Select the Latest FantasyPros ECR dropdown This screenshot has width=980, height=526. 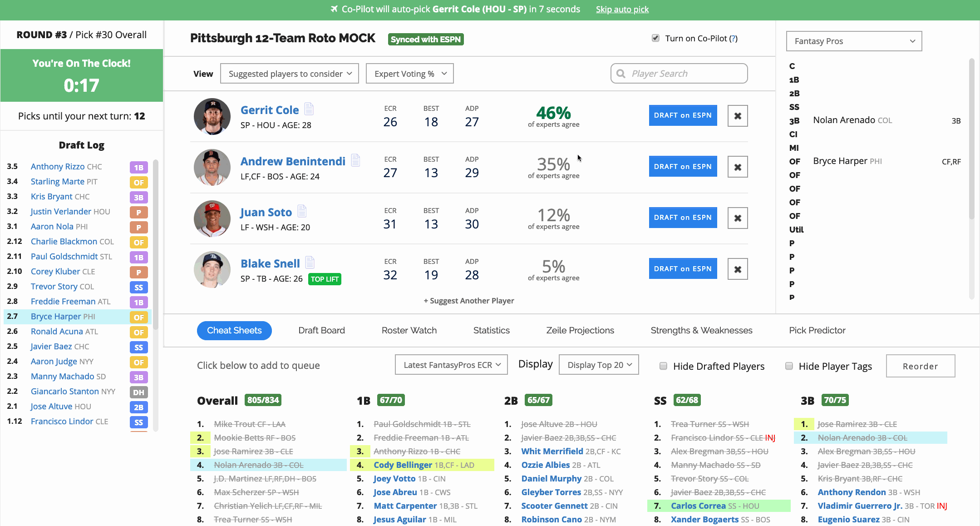451,365
